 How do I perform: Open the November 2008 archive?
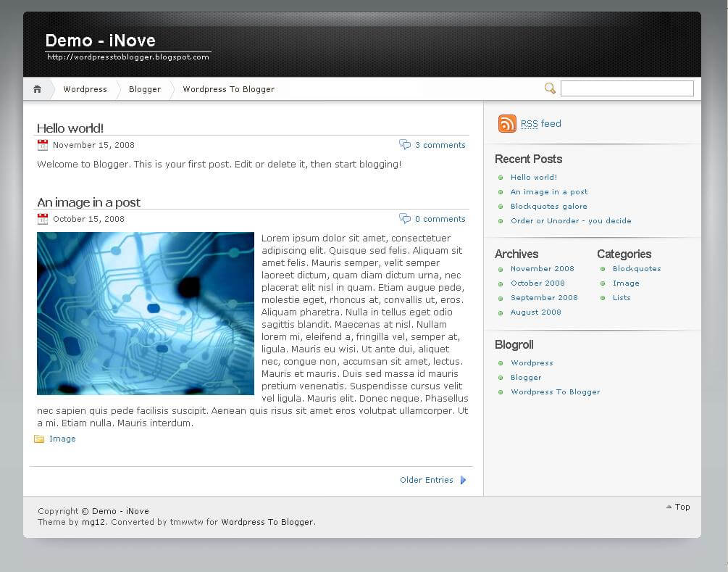543,268
